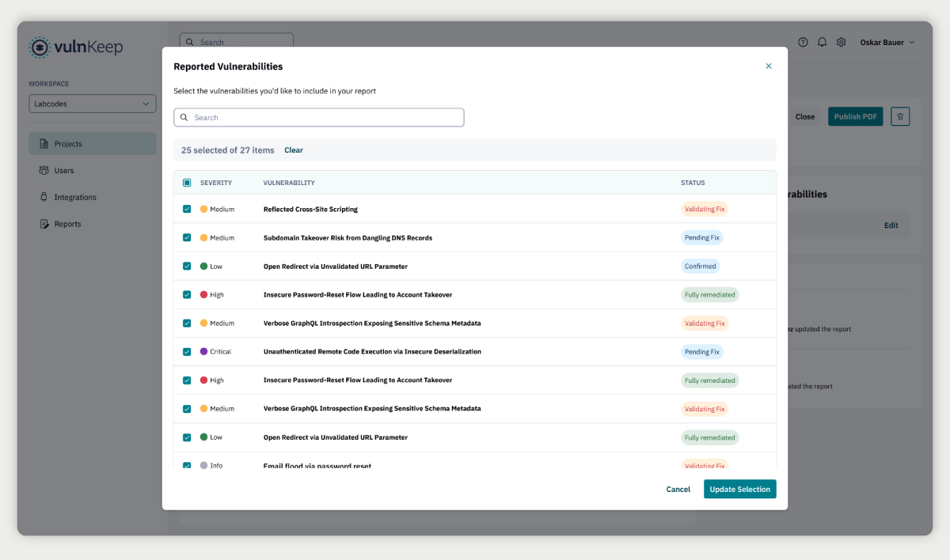This screenshot has height=560, width=950.
Task: Click the Edit link in the background panel
Action: click(891, 225)
